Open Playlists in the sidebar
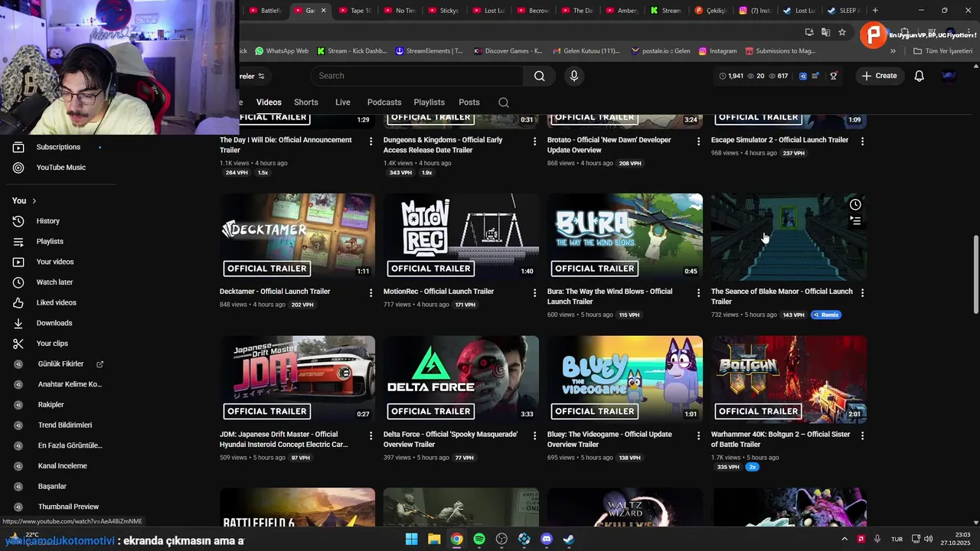 50,242
